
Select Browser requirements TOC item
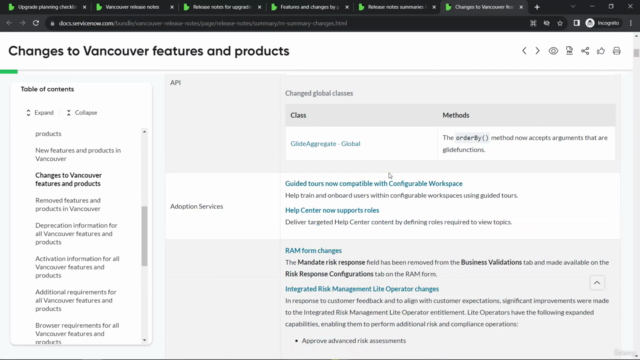pyautogui.click(x=77, y=333)
